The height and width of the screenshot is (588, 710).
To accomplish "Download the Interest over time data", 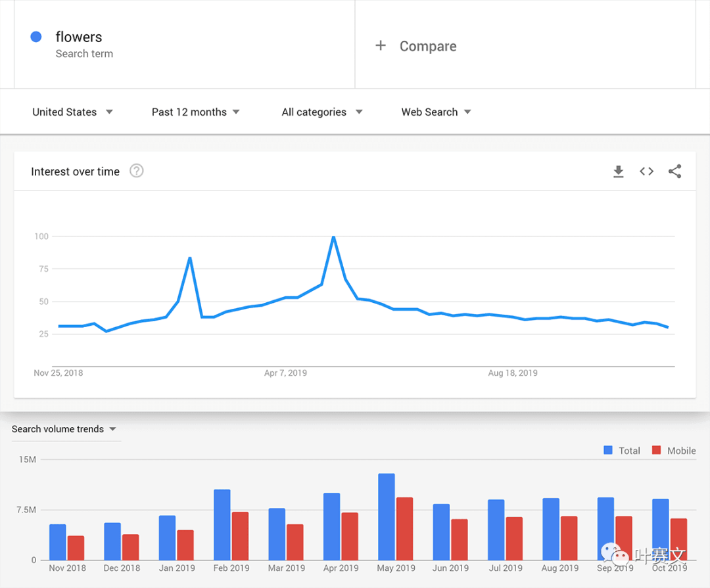I will point(618,171).
